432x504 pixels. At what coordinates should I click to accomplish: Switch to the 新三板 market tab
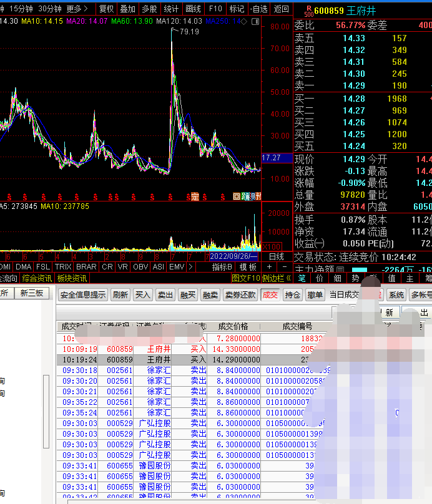31,293
